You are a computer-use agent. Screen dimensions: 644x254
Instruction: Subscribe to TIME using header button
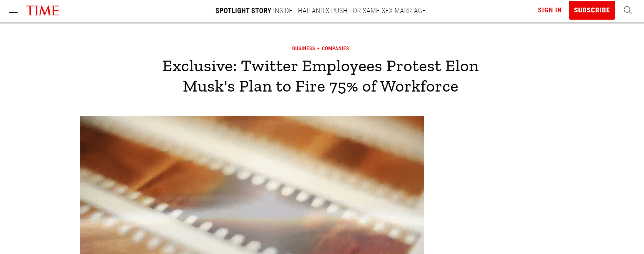pyautogui.click(x=592, y=10)
